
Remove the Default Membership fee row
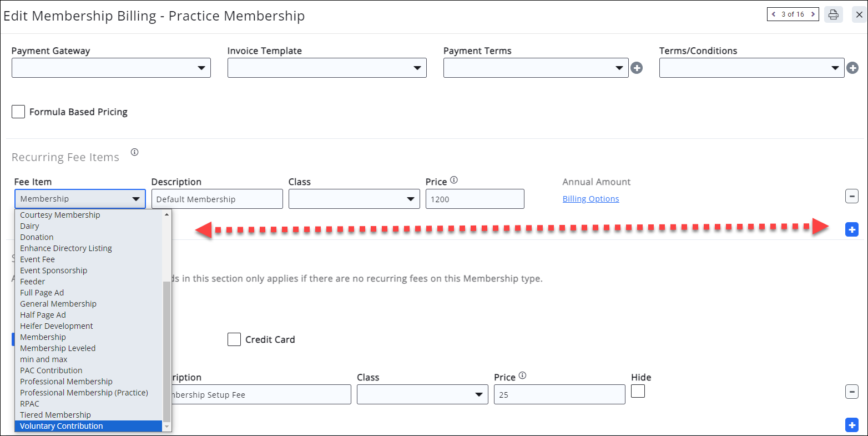pyautogui.click(x=851, y=196)
